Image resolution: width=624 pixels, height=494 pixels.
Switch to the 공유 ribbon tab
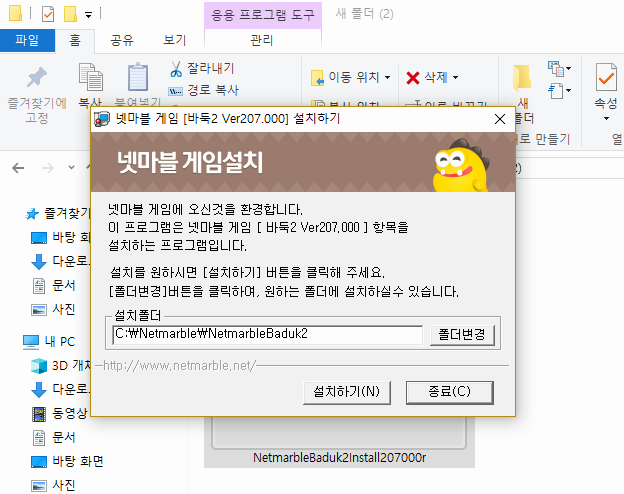[x=122, y=41]
